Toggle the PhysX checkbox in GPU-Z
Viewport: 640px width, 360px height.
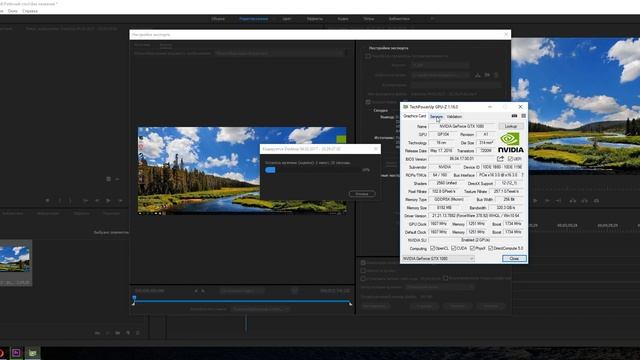(472, 248)
